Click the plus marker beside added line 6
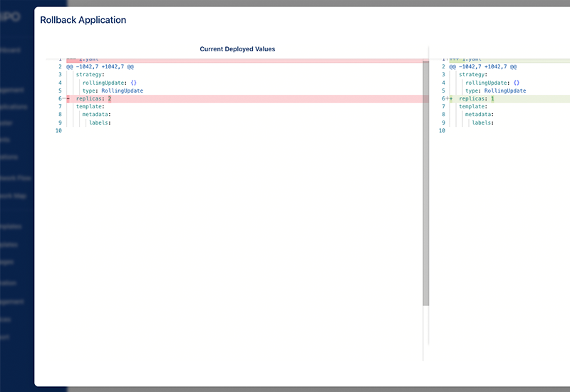The image size is (570, 392). (450, 99)
